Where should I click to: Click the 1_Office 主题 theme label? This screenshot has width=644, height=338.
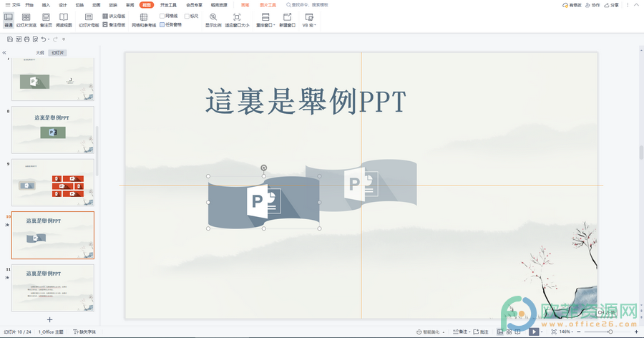coord(51,332)
